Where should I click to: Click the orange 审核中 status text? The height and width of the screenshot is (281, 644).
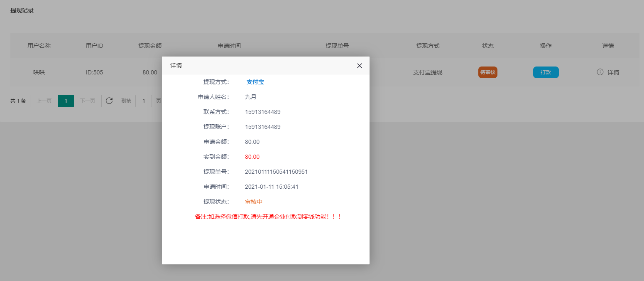coord(254,202)
